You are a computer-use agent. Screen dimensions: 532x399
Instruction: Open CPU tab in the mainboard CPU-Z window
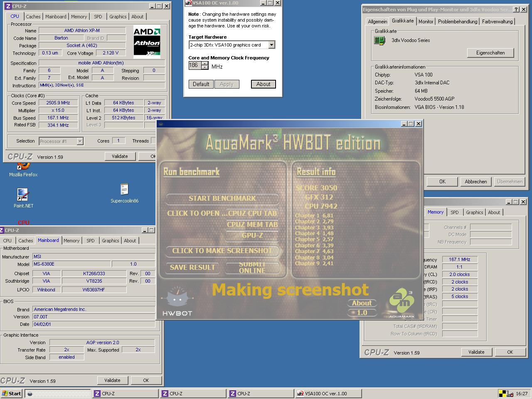[7, 241]
